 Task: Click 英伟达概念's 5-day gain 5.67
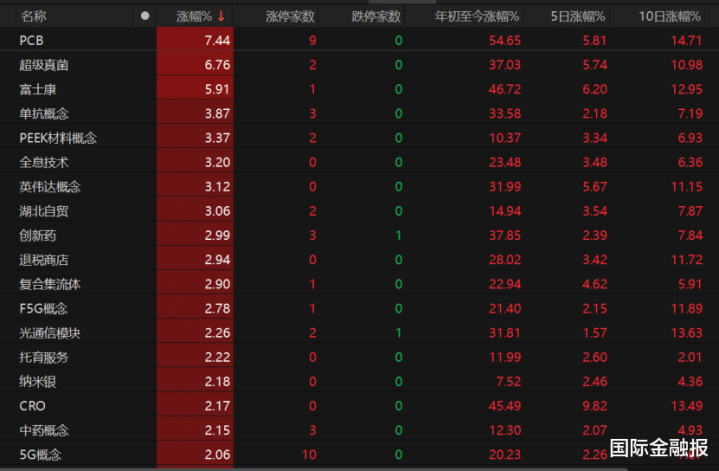coord(595,187)
